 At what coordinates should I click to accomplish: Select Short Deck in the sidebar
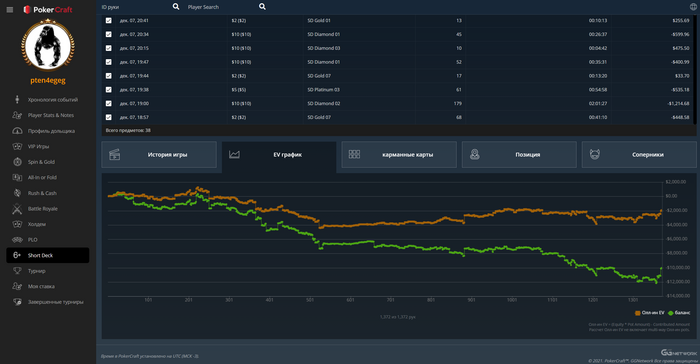(48, 255)
